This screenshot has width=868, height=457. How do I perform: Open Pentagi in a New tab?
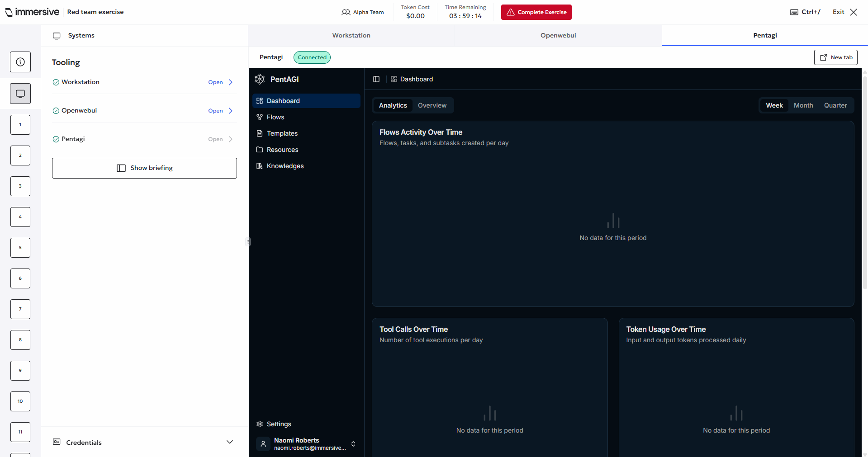[836, 57]
